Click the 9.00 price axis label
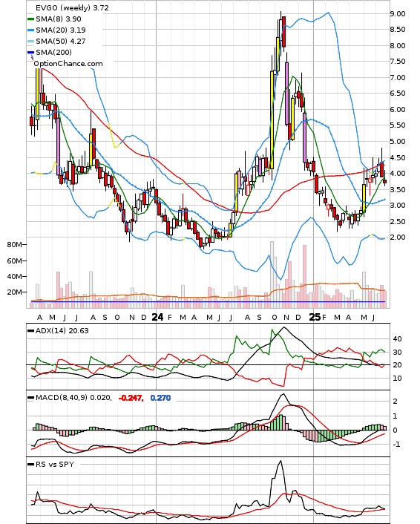The height and width of the screenshot is (524, 420). tap(398, 13)
